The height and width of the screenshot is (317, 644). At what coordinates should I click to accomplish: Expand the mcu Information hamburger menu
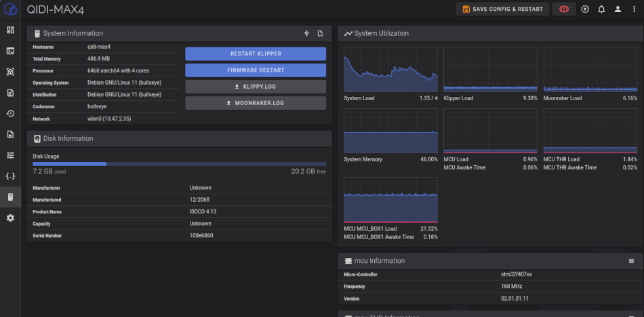pos(631,261)
